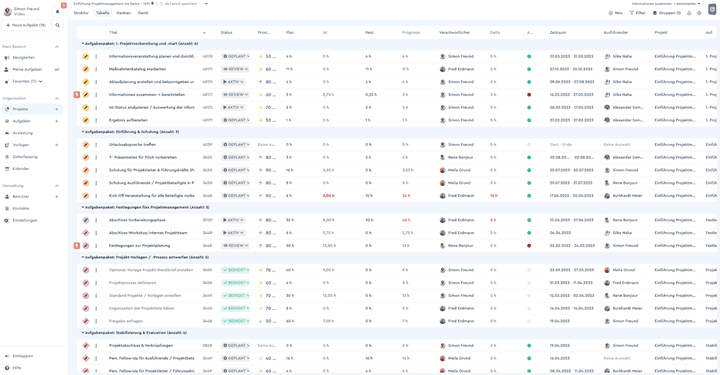Click the green status dot for Informationsveranstaltung row
720x375 pixels.
(529, 56)
